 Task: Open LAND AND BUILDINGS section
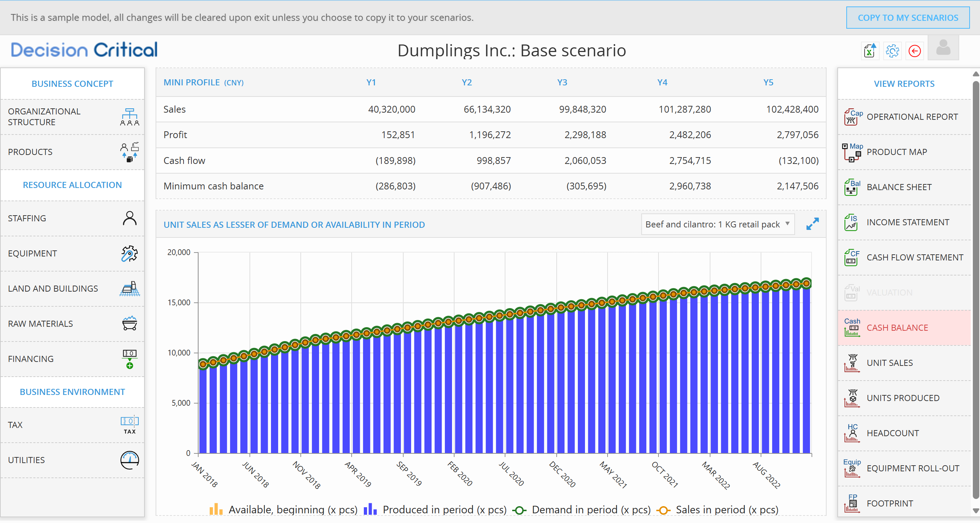click(72, 288)
